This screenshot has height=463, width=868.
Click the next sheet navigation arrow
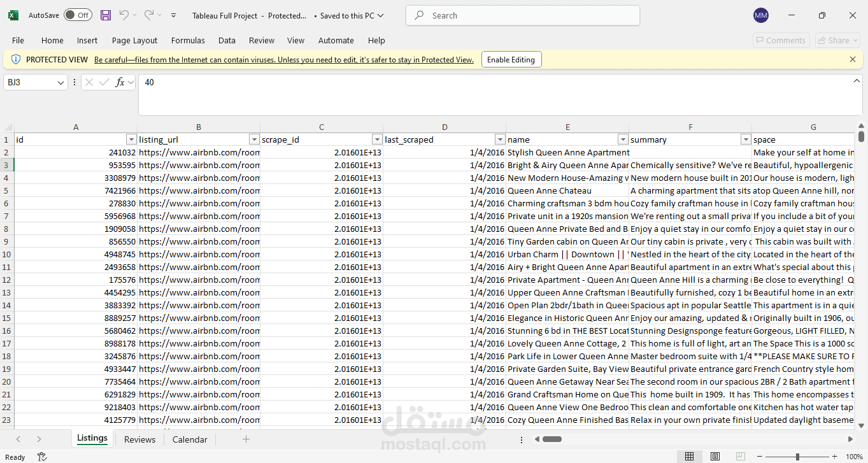[x=39, y=439]
